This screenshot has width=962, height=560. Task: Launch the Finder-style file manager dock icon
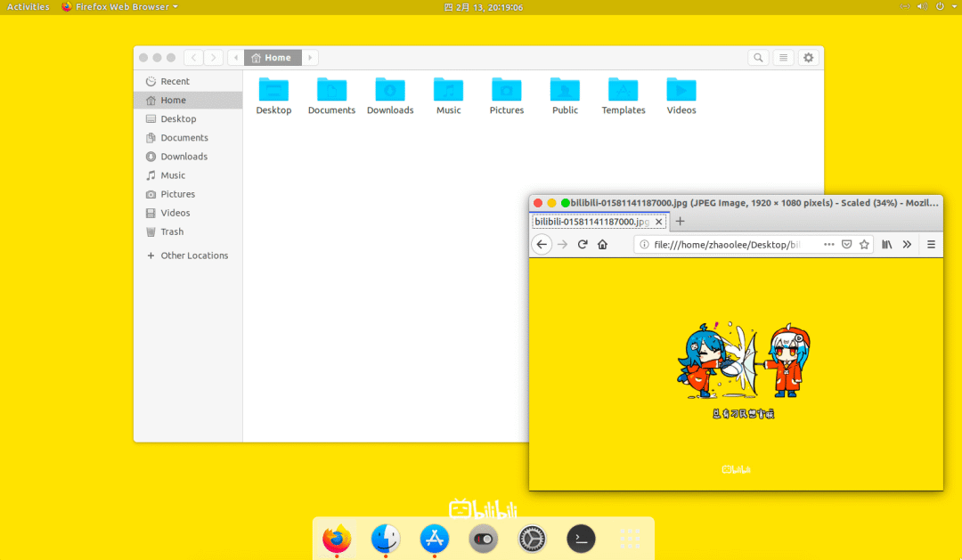point(386,540)
